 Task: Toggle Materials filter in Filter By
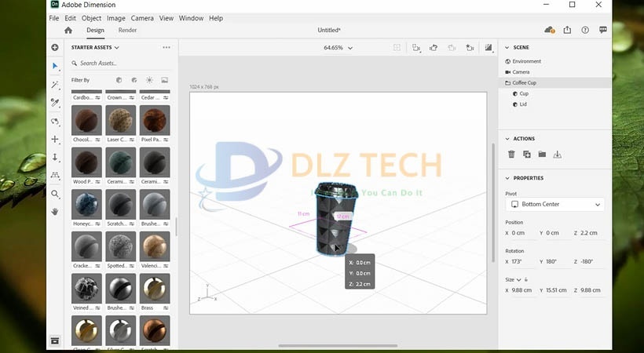[x=134, y=80]
